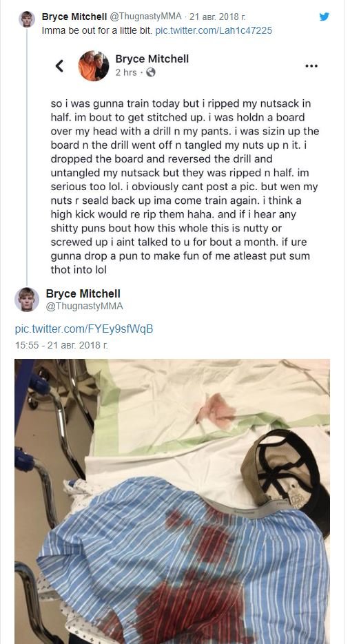Image resolution: width=350 pixels, height=644 pixels.
Task: Open the pic.twitter.com/Lah1c47225 link
Action: click(214, 30)
